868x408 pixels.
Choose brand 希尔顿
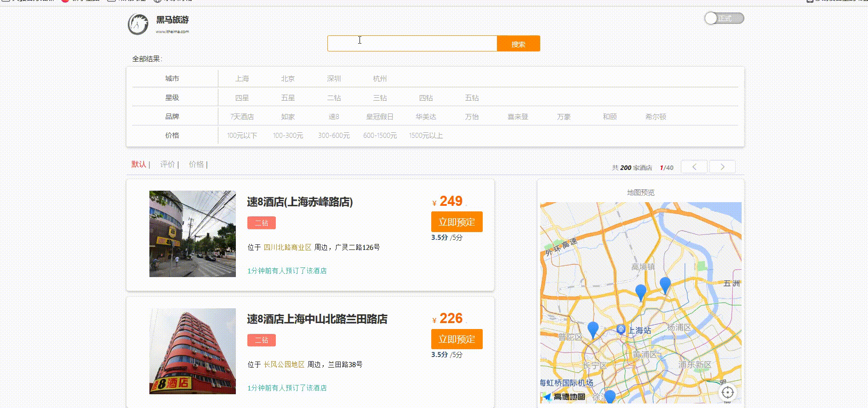click(x=656, y=117)
